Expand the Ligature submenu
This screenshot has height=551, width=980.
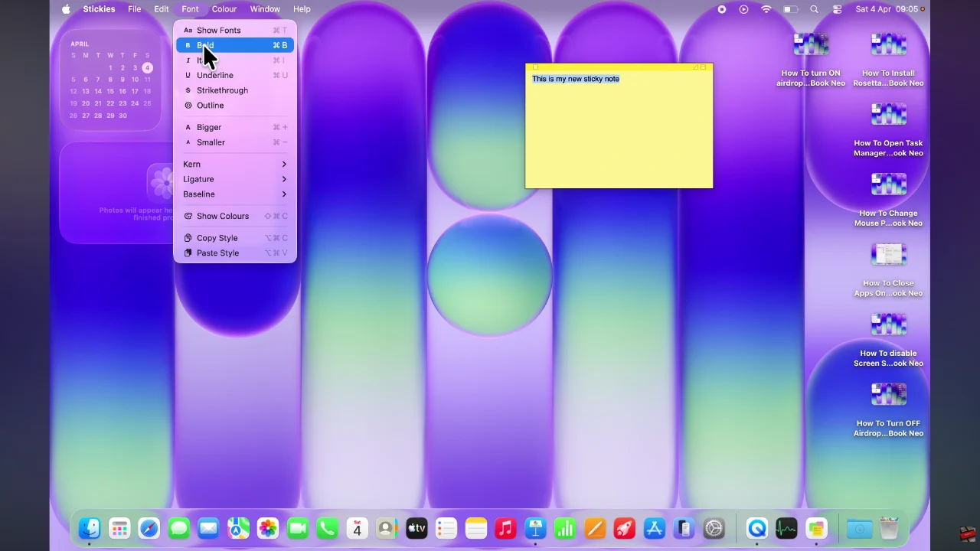198,178
